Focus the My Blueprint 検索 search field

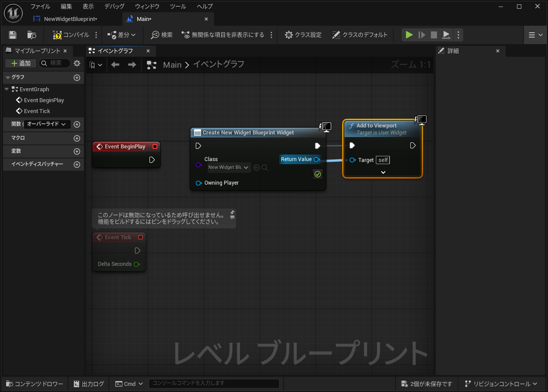(55, 63)
